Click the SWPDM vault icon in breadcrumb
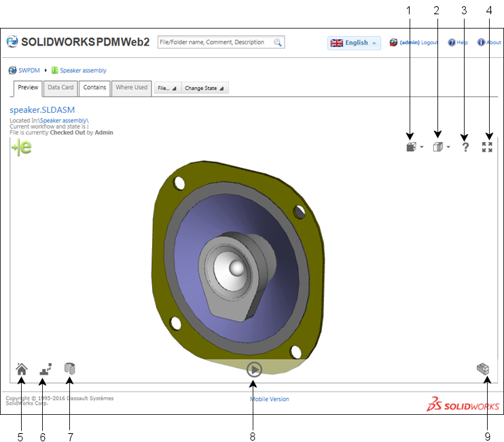 click(12, 70)
